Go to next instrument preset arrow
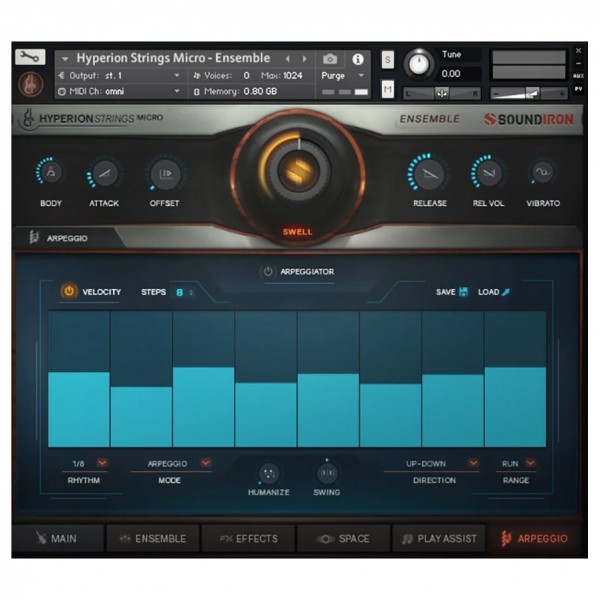The image size is (600, 600). pyautogui.click(x=305, y=59)
